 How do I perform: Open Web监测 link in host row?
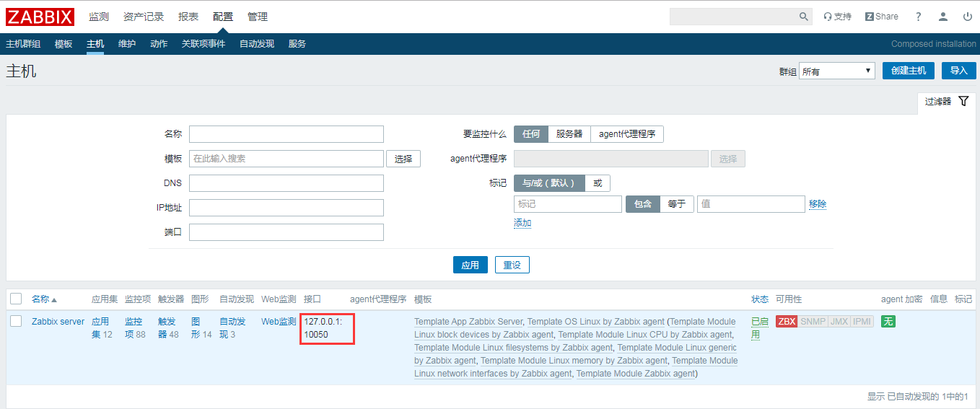click(279, 322)
